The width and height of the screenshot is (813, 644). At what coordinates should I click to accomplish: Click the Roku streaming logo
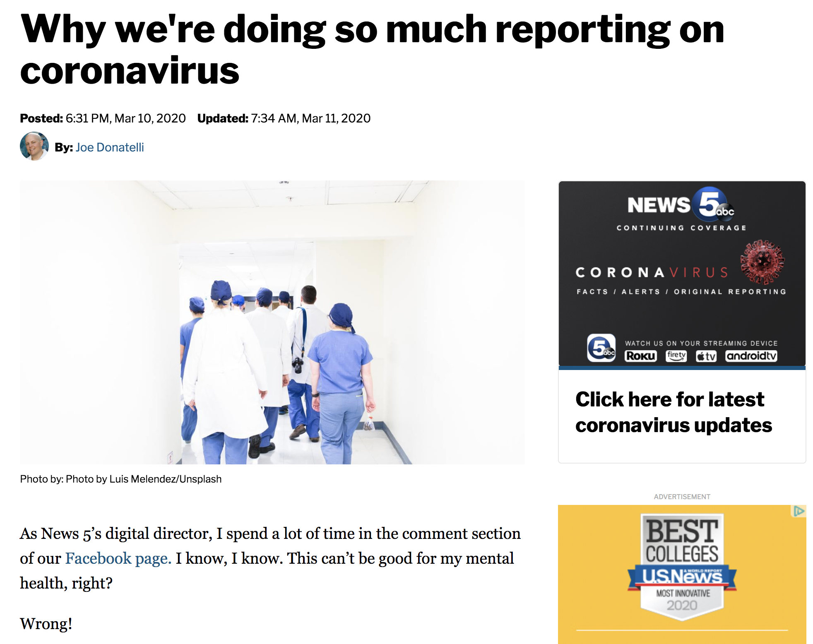(x=640, y=356)
